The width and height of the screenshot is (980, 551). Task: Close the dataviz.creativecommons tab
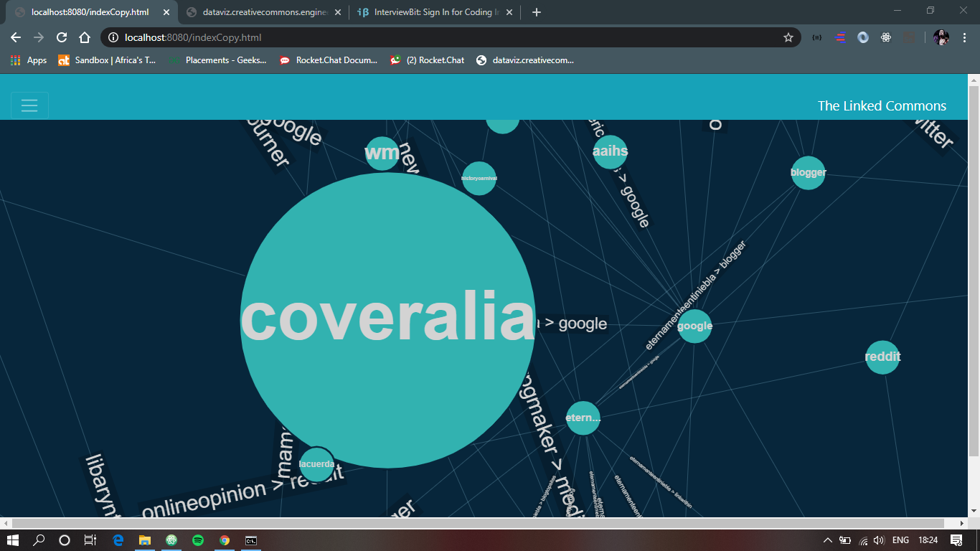(338, 12)
